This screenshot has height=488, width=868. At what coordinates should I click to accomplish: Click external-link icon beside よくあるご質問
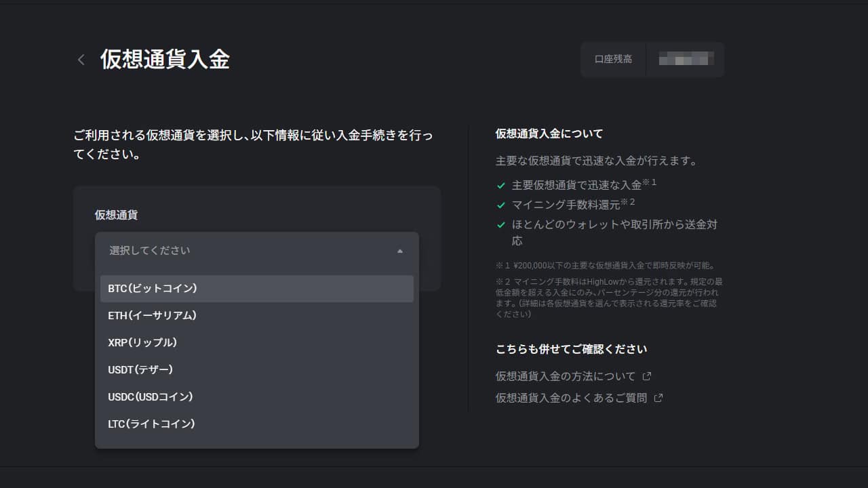click(658, 398)
